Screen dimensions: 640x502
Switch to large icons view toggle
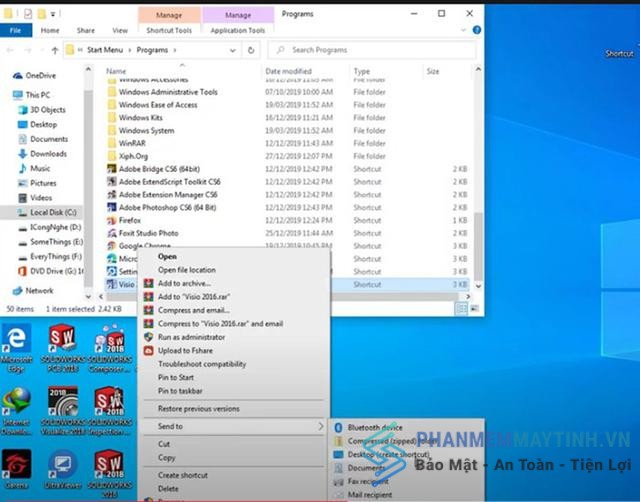(474, 309)
